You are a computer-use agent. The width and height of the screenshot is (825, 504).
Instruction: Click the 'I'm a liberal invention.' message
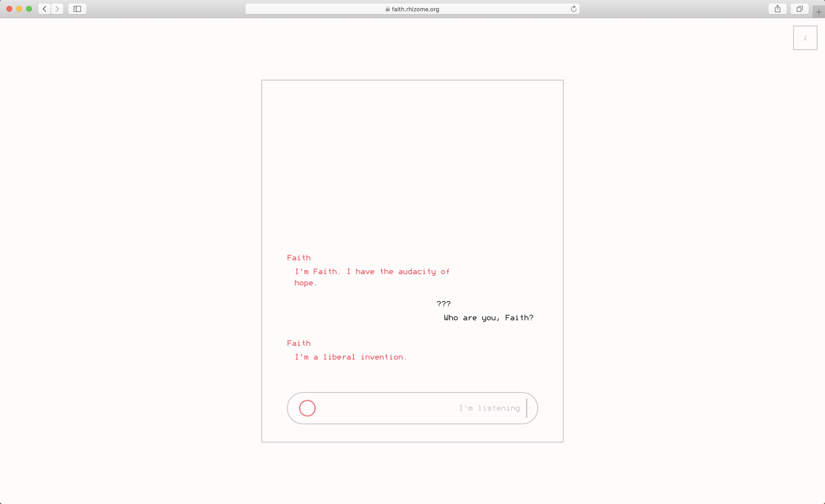coord(351,357)
